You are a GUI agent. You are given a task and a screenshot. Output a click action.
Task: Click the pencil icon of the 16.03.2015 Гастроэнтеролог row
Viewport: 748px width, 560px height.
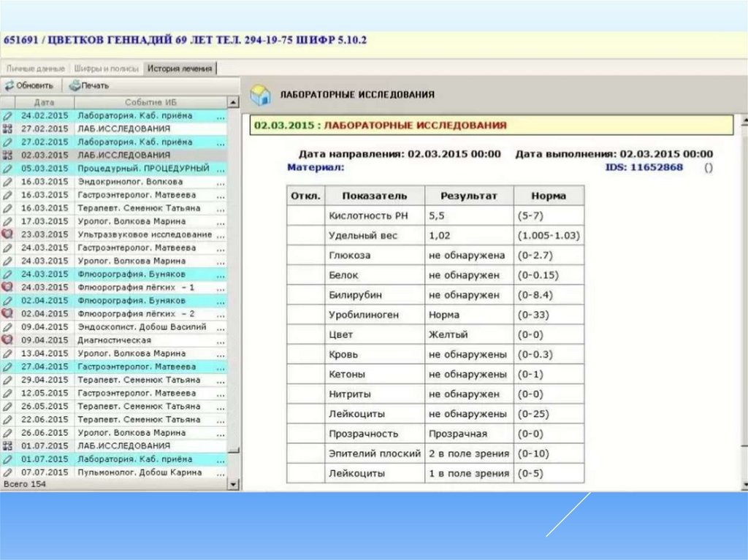click(x=7, y=195)
